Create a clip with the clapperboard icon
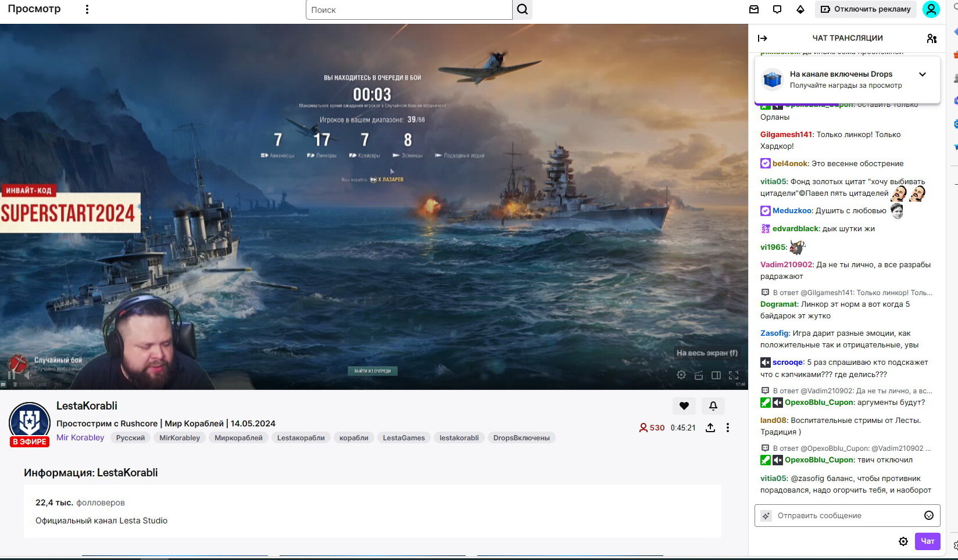958x560 pixels. (x=699, y=375)
